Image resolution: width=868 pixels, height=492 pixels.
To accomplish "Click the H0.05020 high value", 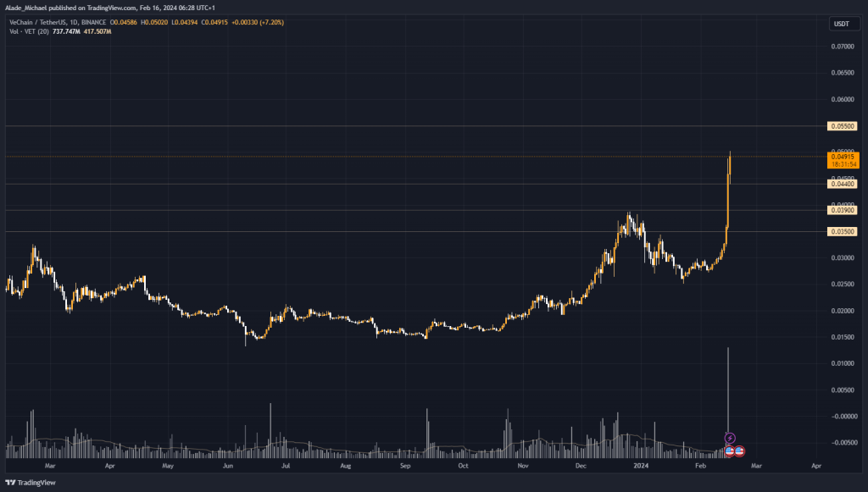I will (154, 23).
